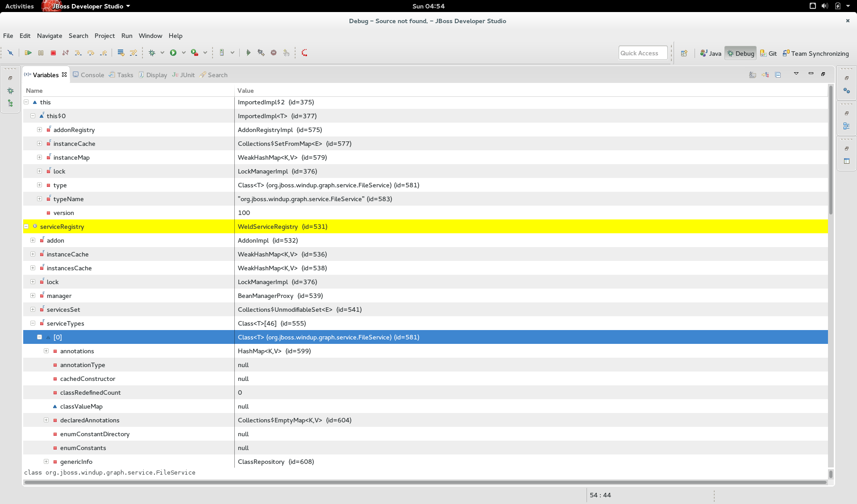Toggle Show Type Names icon

(753, 75)
